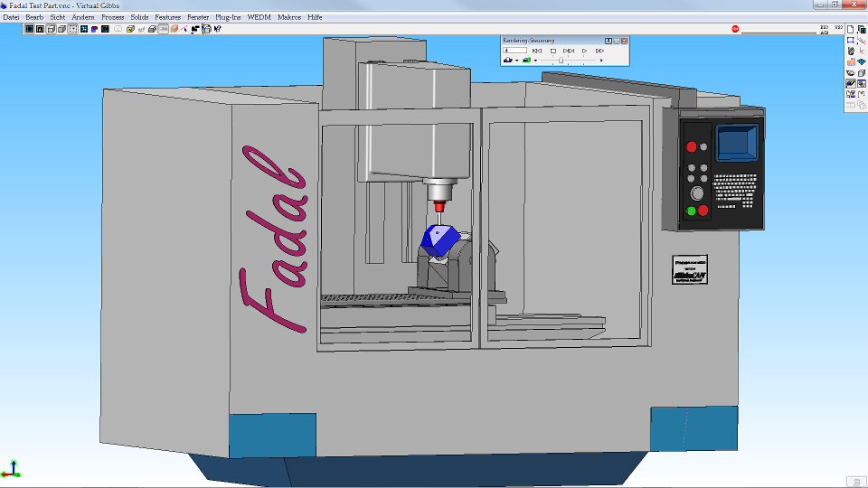
Task: Toggle the cut part rendering icon
Action: pyautogui.click(x=850, y=83)
